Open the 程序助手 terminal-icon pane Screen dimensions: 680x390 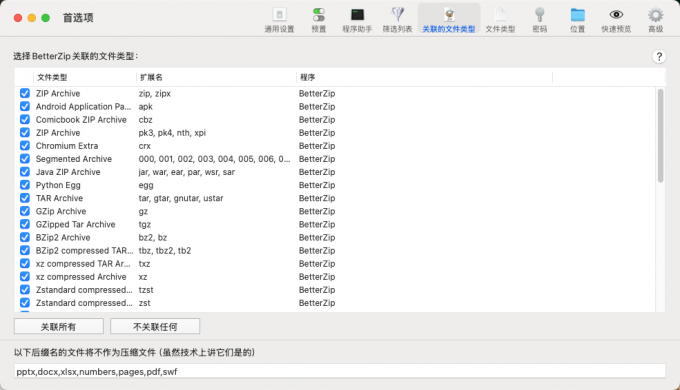(357, 20)
